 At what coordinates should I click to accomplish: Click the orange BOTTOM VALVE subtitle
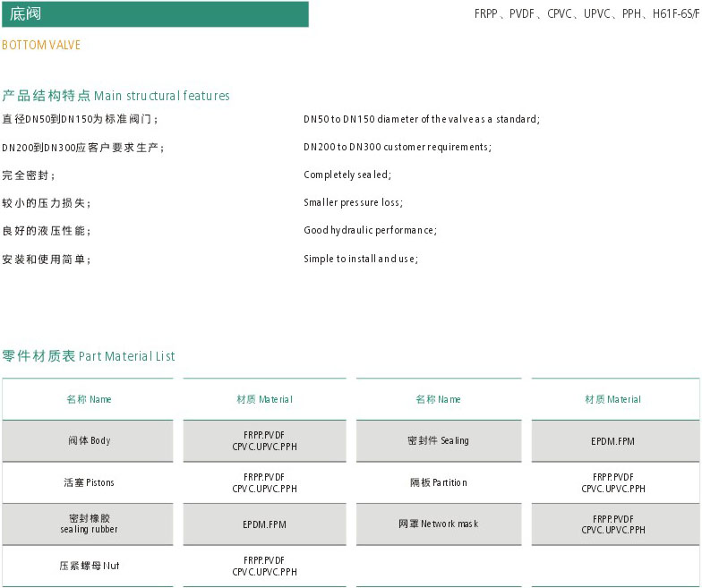41,45
